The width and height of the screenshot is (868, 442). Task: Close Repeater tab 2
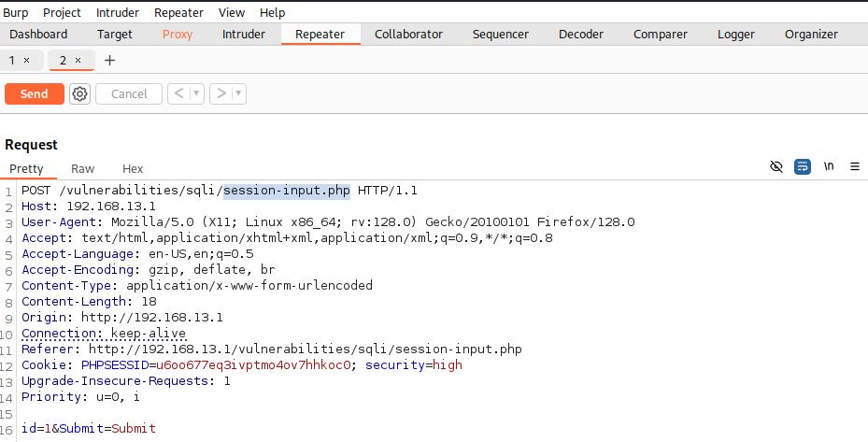78,60
